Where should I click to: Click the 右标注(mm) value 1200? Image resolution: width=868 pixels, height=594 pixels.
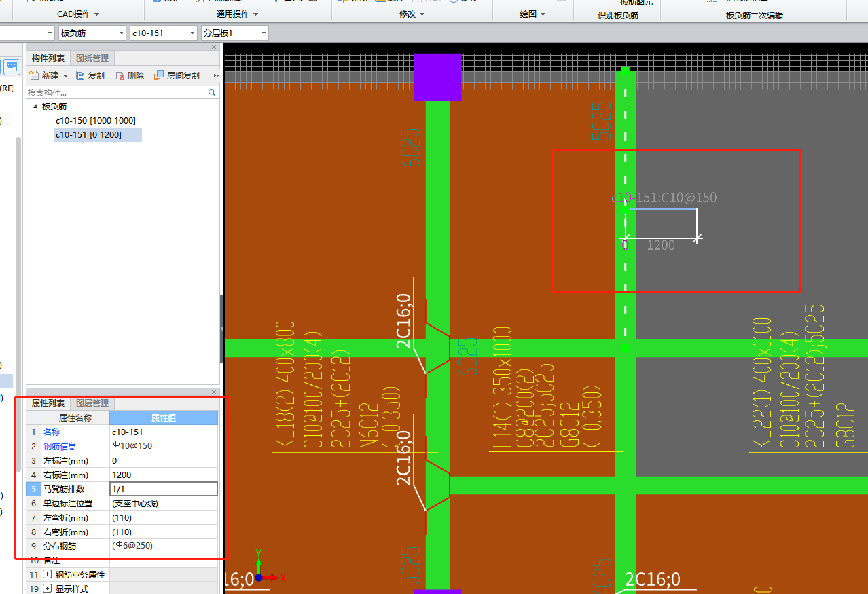(x=164, y=475)
